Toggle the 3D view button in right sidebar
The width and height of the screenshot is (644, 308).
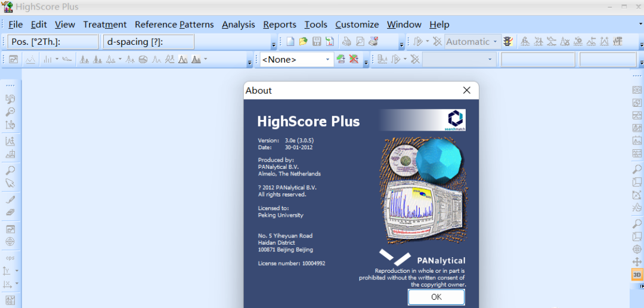tap(637, 275)
